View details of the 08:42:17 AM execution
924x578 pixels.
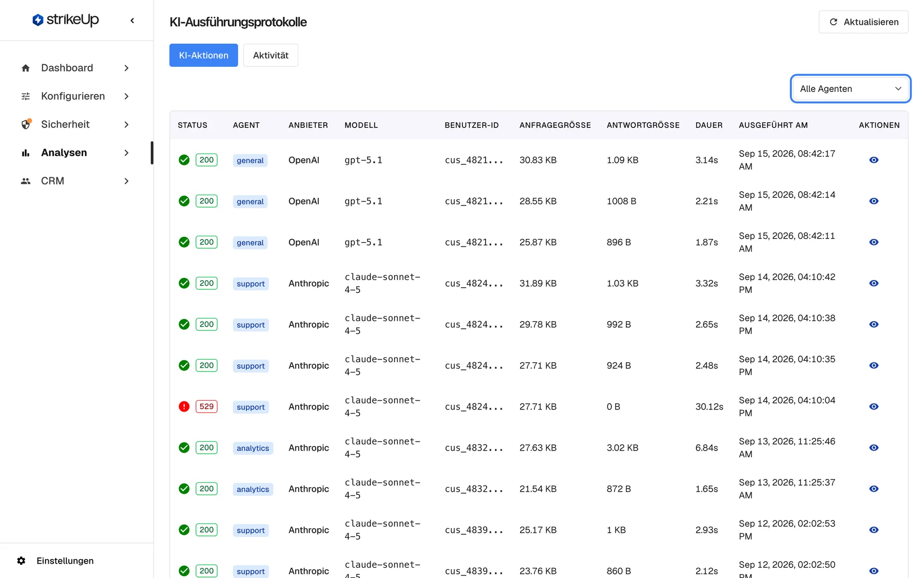[874, 160]
